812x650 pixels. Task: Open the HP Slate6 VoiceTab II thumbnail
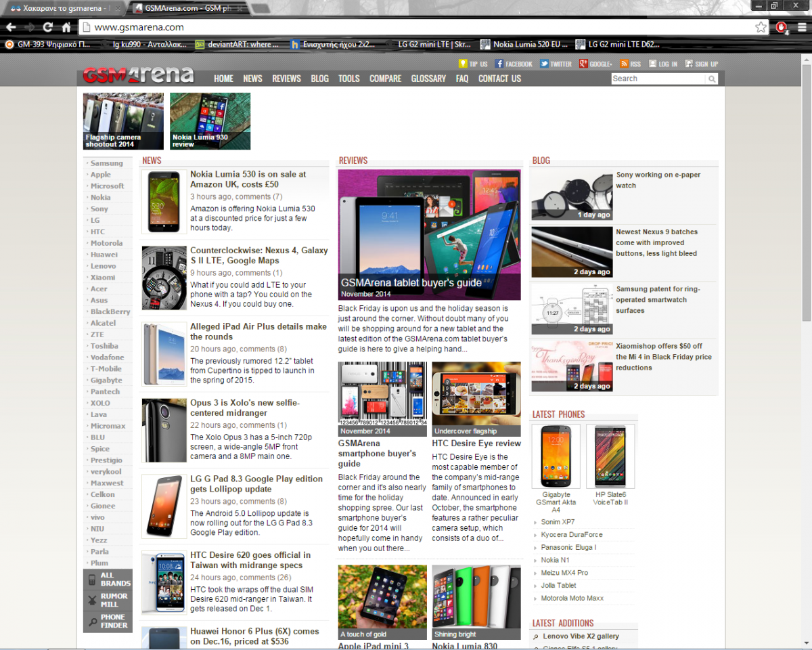click(x=610, y=456)
